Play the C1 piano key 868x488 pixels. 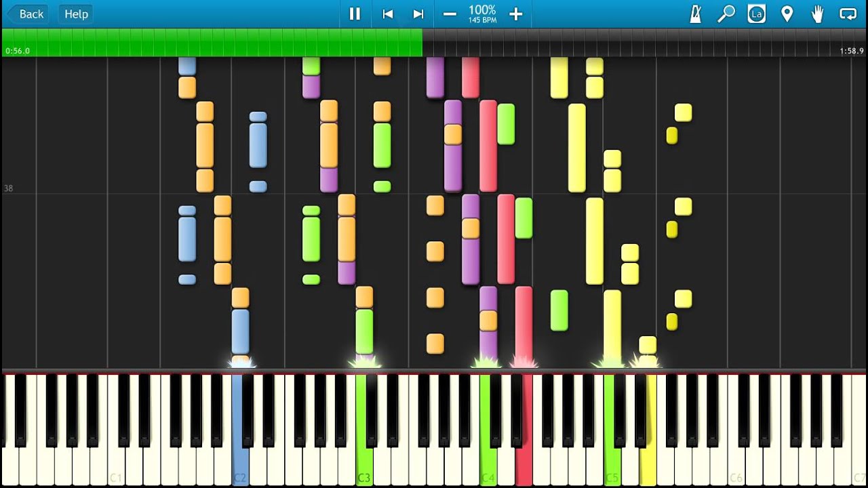pyautogui.click(x=116, y=468)
